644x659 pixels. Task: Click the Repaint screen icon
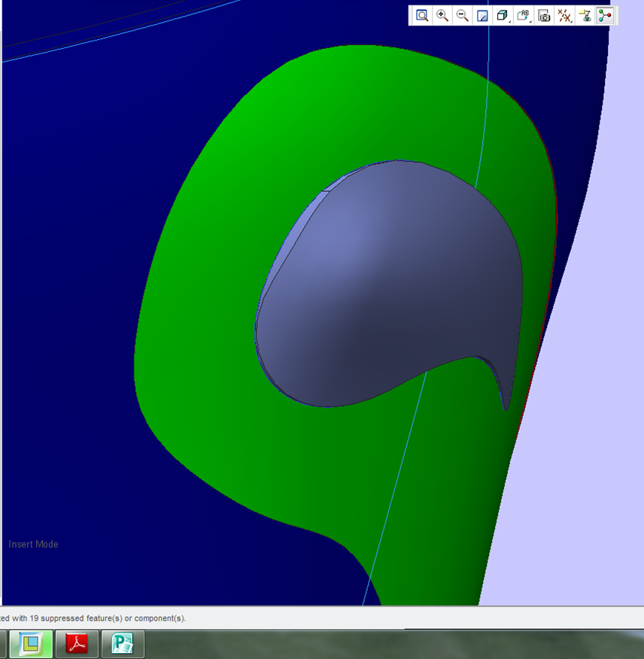click(x=482, y=16)
